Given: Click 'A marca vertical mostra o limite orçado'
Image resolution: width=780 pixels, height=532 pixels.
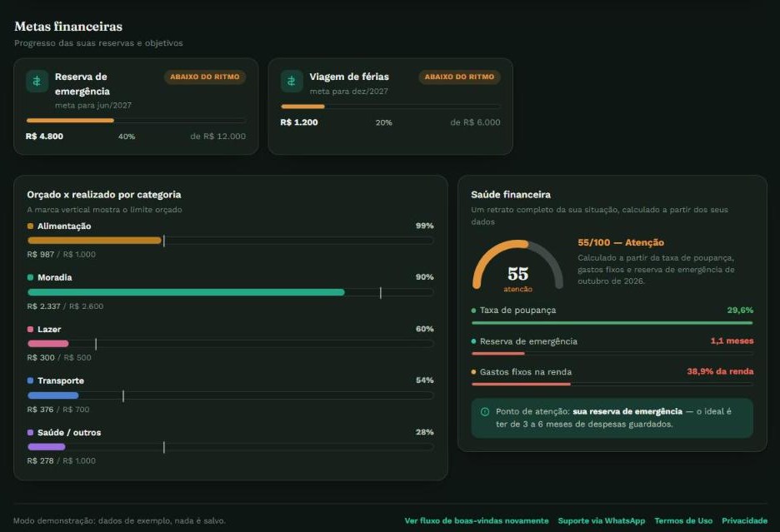Looking at the screenshot, I should [x=104, y=210].
